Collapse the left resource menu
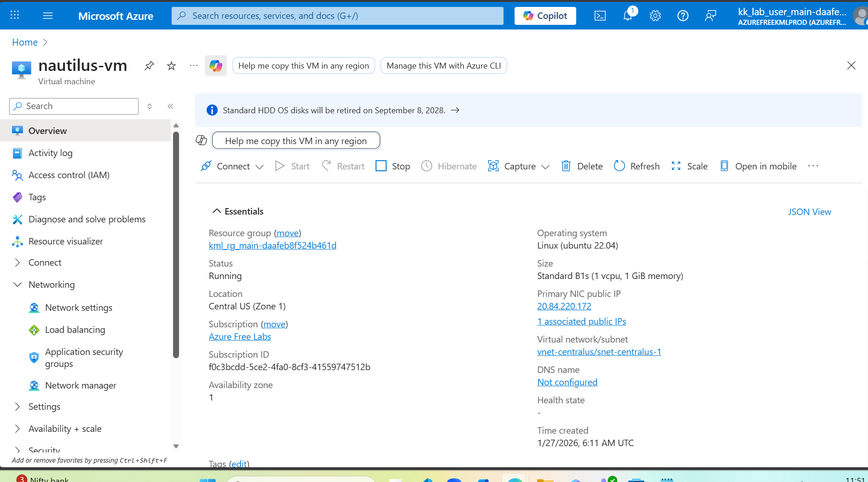Viewport: 868px width, 482px height. click(170, 106)
